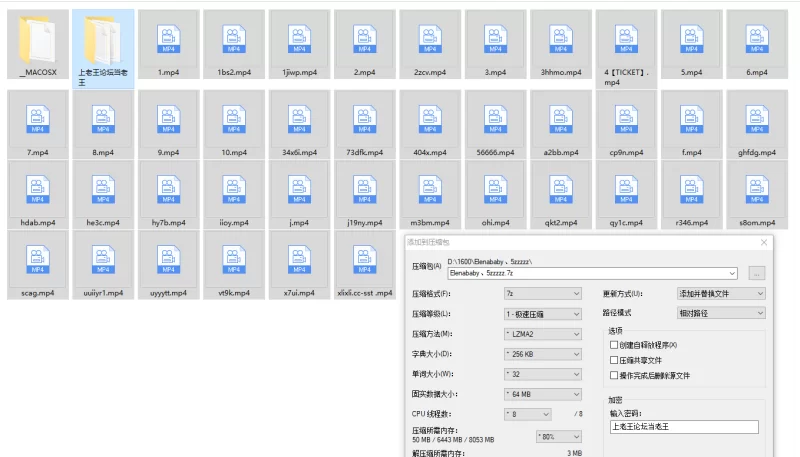
Task: Select the j19ny.mp4 file
Action: (x=364, y=195)
